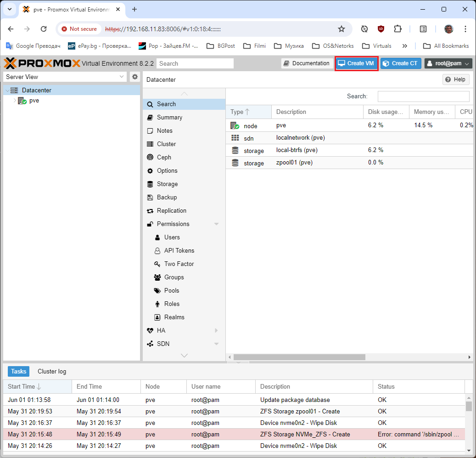The width and height of the screenshot is (476, 458).
Task: Expand the HA submenu arrow
Action: pos(217,330)
